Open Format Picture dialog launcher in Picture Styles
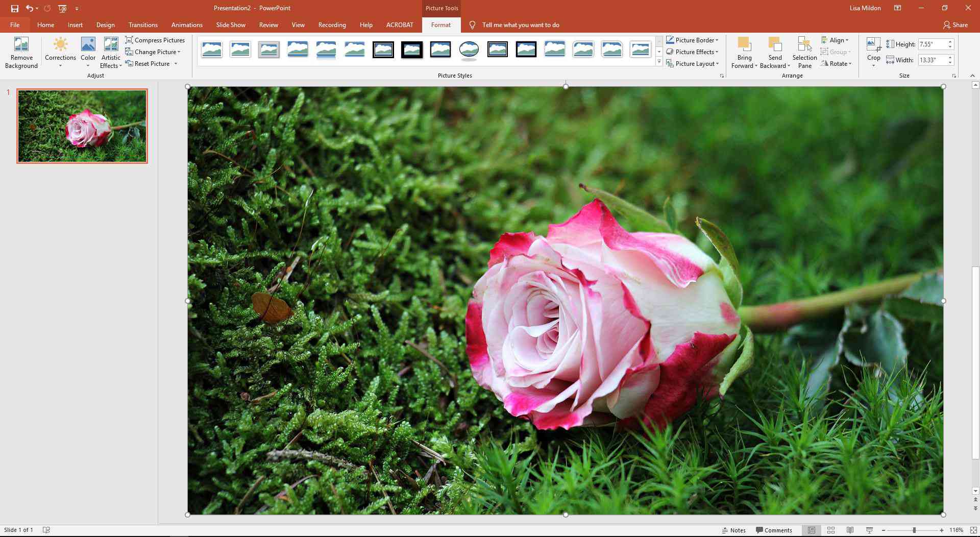This screenshot has width=980, height=537. click(722, 76)
